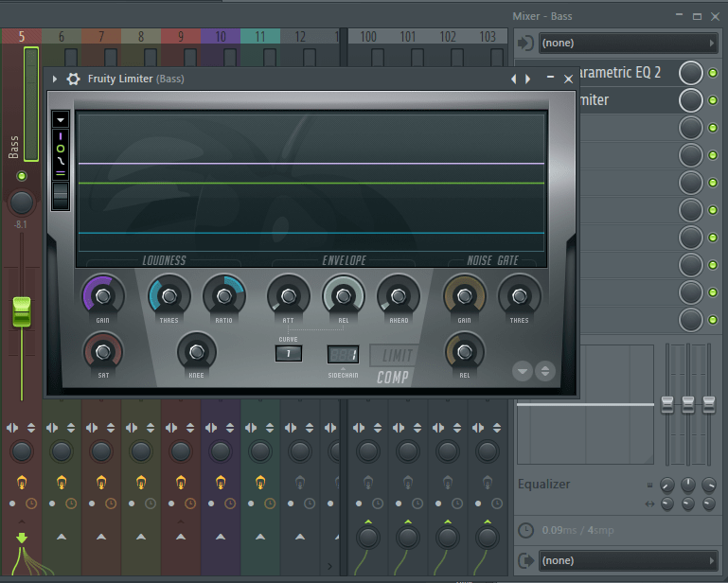This screenshot has height=583, width=728.
Task: Click the AHEAD knob
Action: pyautogui.click(x=399, y=295)
